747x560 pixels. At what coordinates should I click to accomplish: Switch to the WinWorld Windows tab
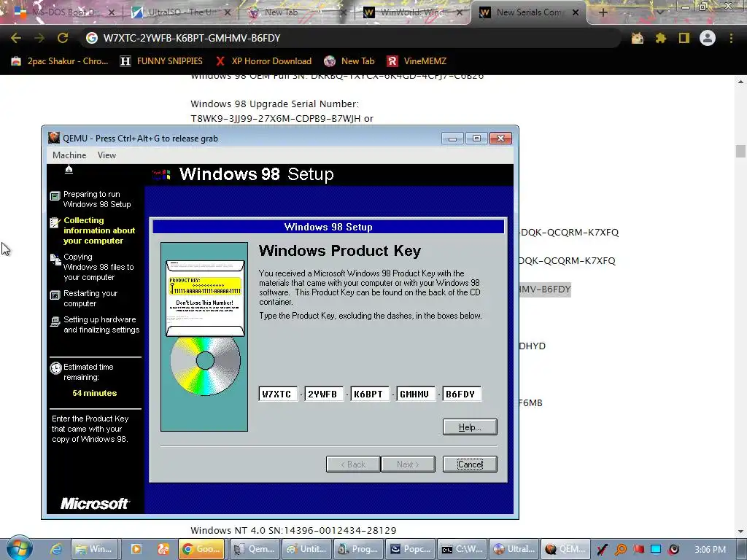413,12
